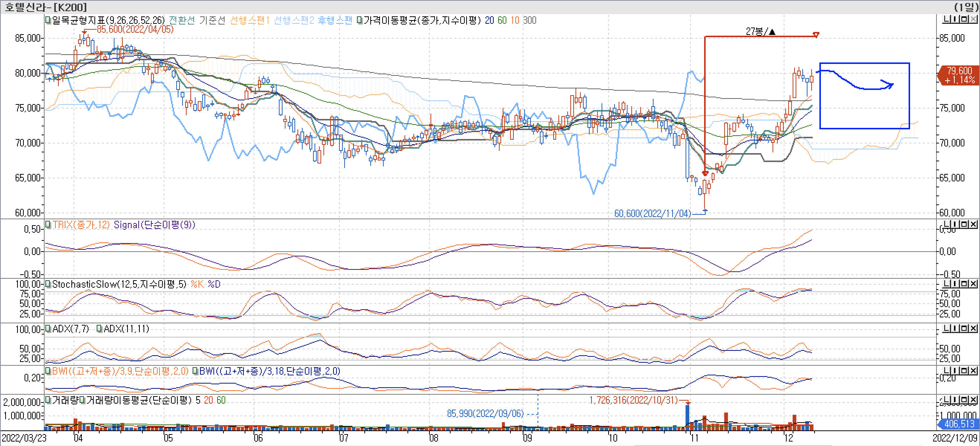Maximize the StochasticSlow indicator panel
Viewport: 980px width, 446px height.
964,284
